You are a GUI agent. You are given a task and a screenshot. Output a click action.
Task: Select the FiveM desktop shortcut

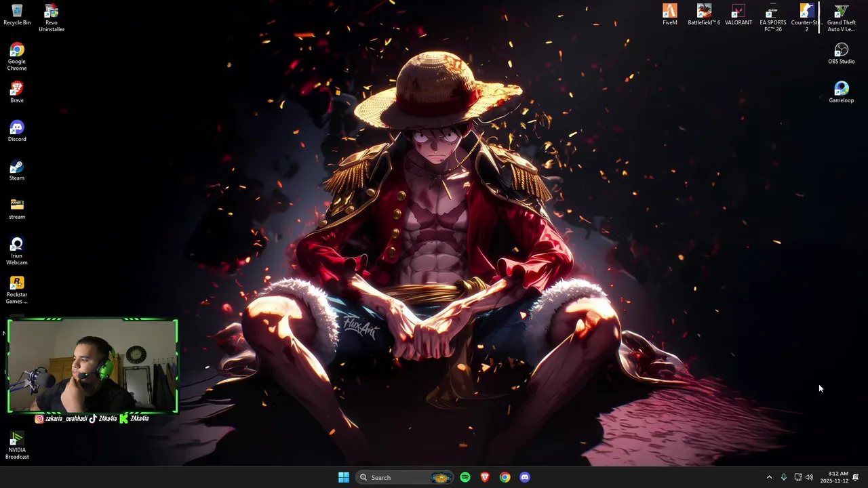tap(670, 15)
